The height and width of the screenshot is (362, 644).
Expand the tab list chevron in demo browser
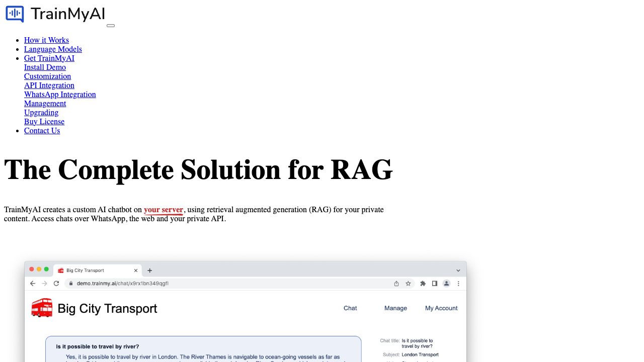pos(458,270)
